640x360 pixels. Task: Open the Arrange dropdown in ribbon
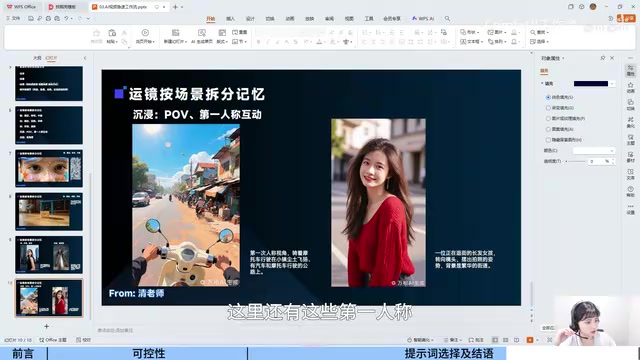(x=497, y=42)
